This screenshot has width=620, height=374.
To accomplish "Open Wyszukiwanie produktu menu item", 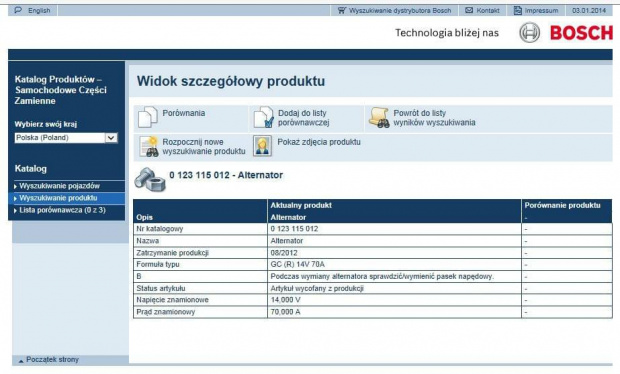I will (x=58, y=198).
